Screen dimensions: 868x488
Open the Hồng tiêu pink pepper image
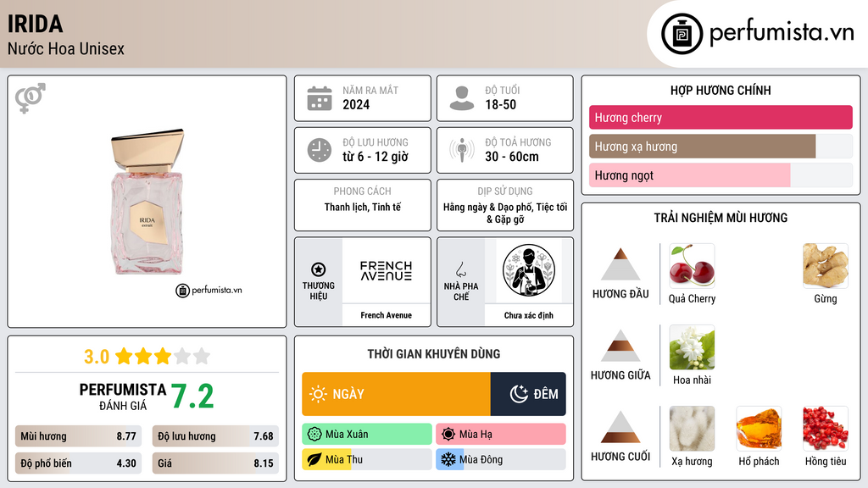(826, 428)
